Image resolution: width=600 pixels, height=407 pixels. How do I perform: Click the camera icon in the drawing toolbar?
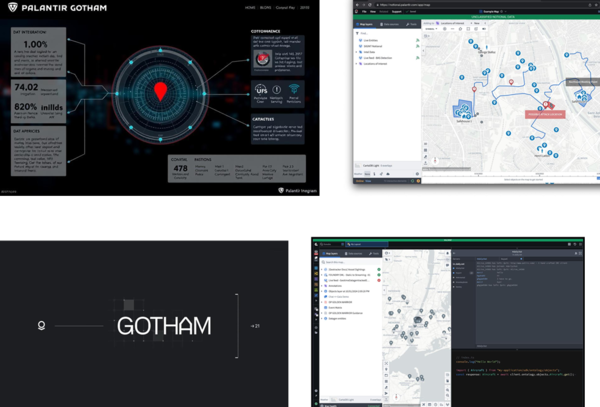(x=484, y=29)
